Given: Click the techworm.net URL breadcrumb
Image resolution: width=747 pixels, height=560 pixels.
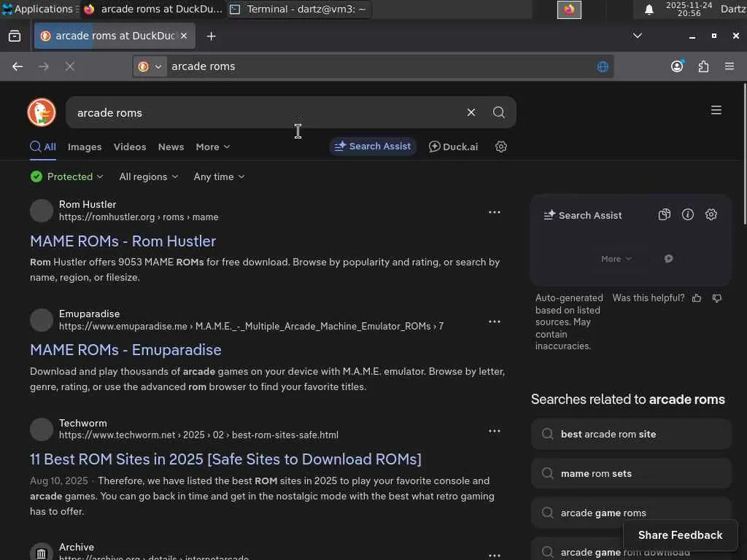Looking at the screenshot, I should [x=198, y=435].
